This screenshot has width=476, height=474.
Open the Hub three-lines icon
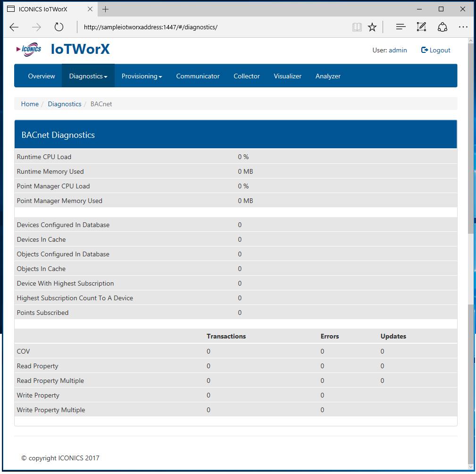click(x=401, y=27)
